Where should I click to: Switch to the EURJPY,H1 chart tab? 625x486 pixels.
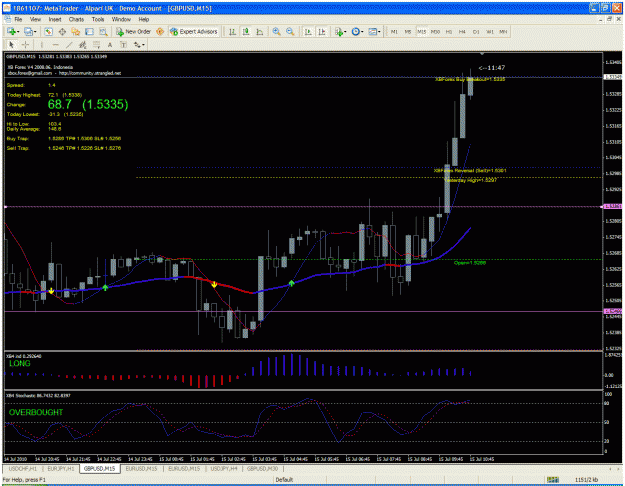[x=61, y=468]
